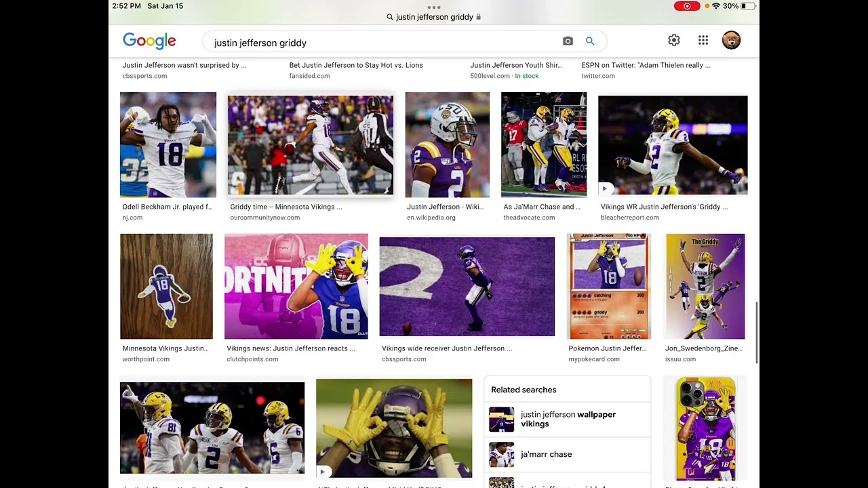Open the Fortnite Justin Jefferson clutchpoints image
868x488 pixels.
296,286
